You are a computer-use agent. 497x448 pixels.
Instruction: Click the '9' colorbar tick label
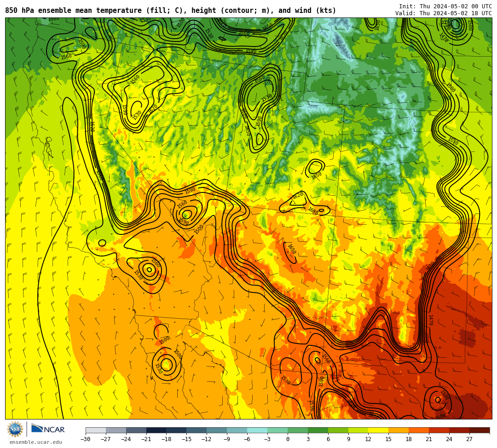coord(348,439)
